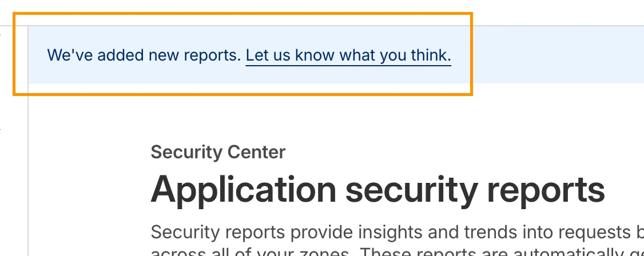Screen dimensions: 644x256
Task: Click empty blue banner area right of link
Action: click(x=549, y=55)
